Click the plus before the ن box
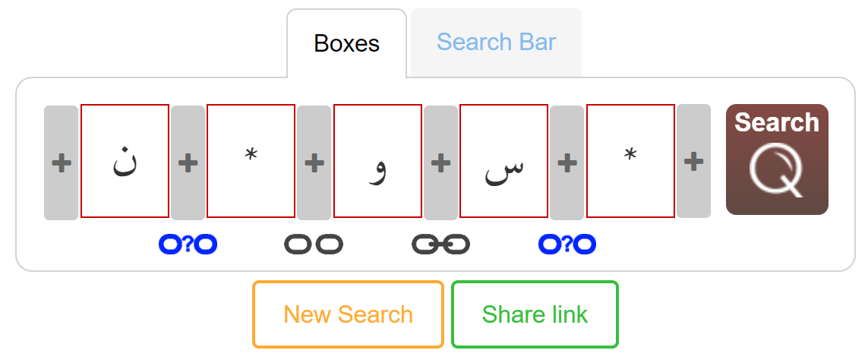 61,163
